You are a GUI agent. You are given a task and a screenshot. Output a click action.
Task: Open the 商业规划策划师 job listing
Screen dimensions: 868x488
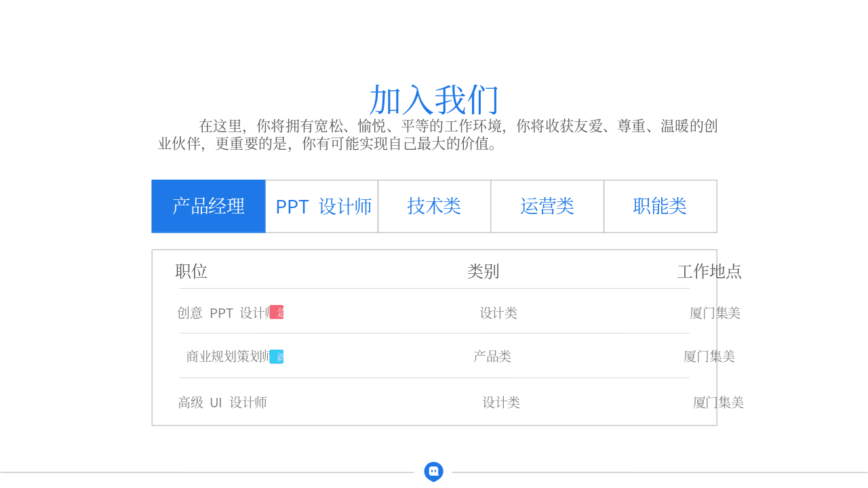[228, 357]
